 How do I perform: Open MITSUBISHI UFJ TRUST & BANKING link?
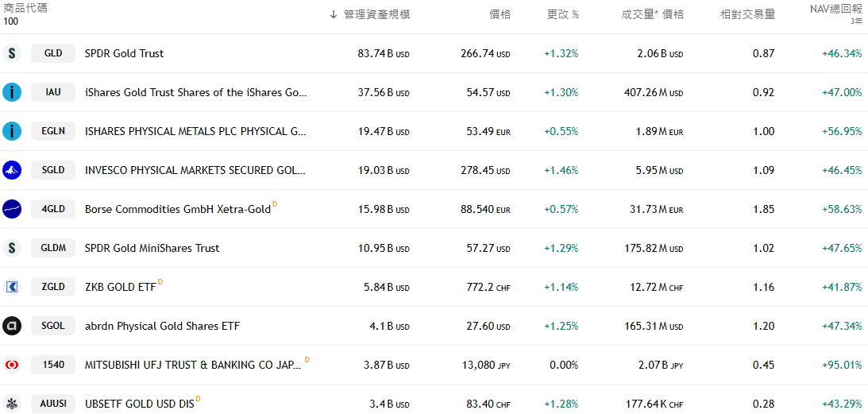tap(194, 365)
